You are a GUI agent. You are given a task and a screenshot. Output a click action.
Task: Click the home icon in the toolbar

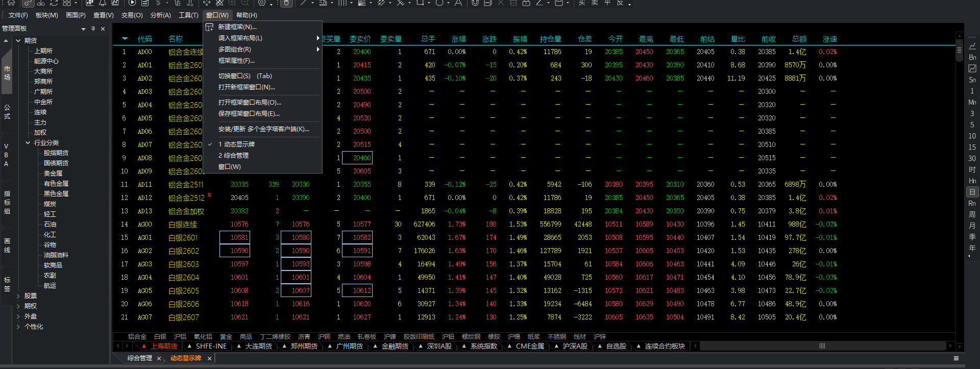11,3
